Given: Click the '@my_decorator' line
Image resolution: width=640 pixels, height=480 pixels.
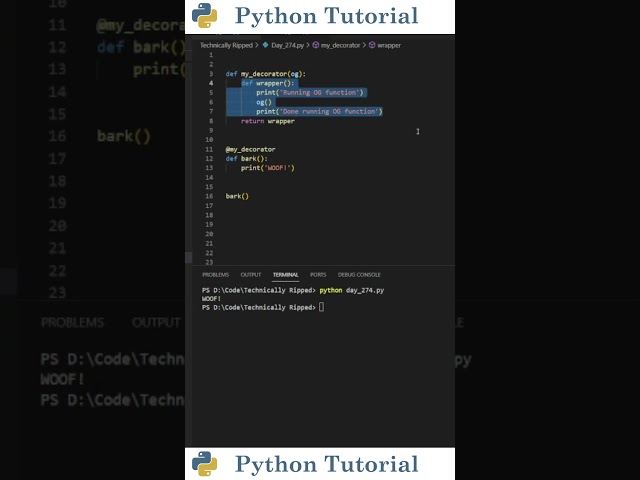Looking at the screenshot, I should point(250,149).
